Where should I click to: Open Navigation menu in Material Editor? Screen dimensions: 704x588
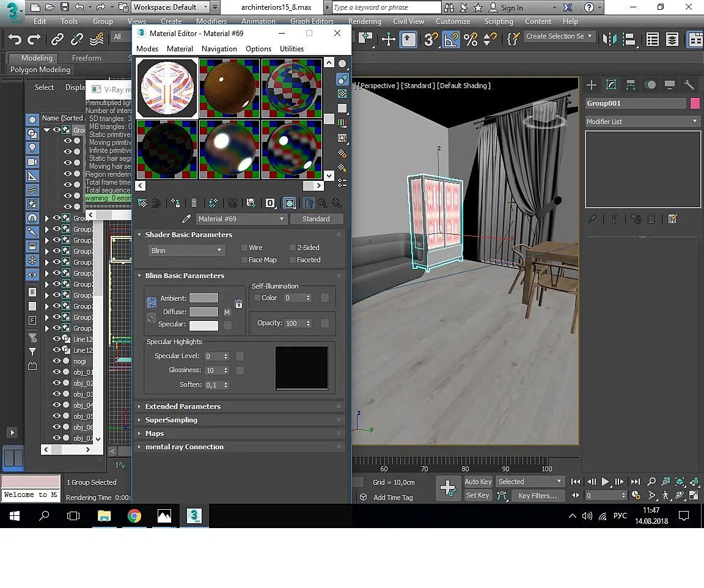point(219,48)
